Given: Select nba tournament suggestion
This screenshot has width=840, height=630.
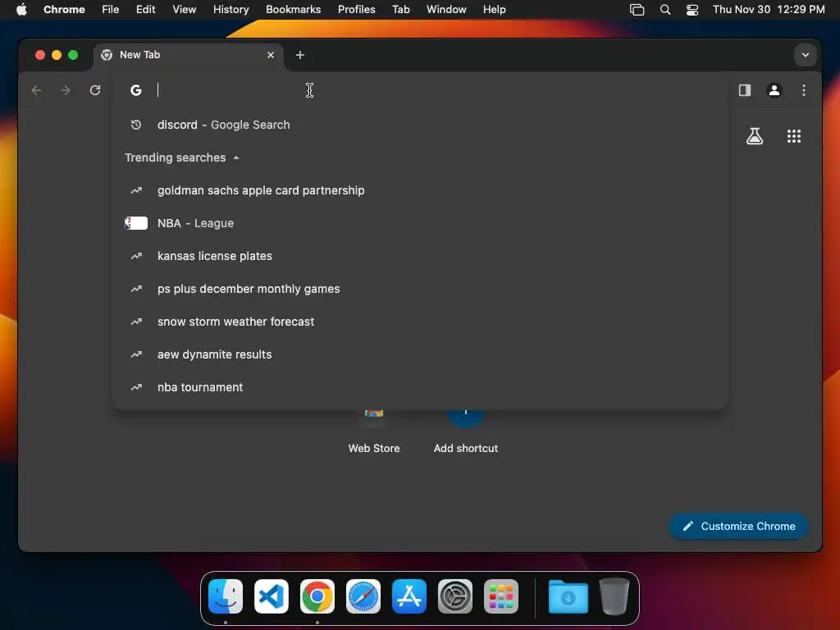Looking at the screenshot, I should point(420,387).
